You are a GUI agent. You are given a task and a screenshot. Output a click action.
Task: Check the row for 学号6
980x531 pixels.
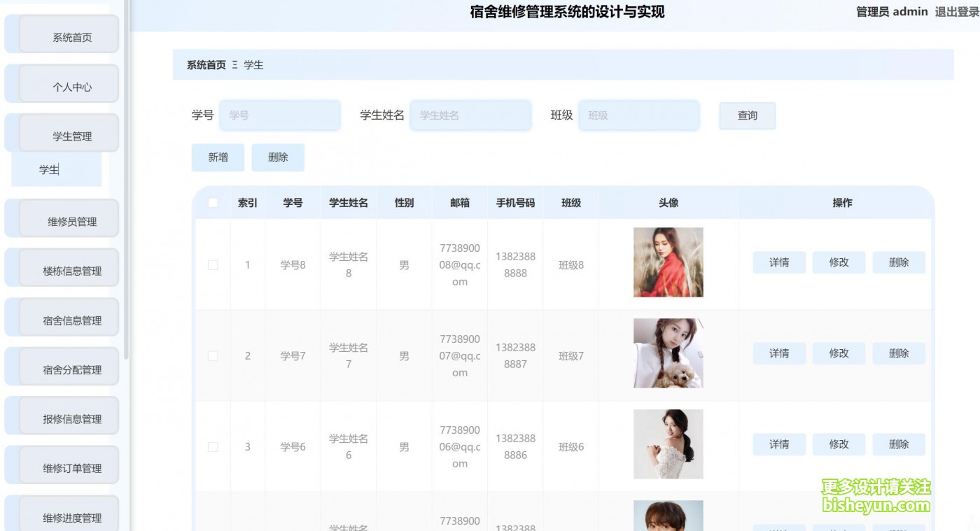pos(213,447)
